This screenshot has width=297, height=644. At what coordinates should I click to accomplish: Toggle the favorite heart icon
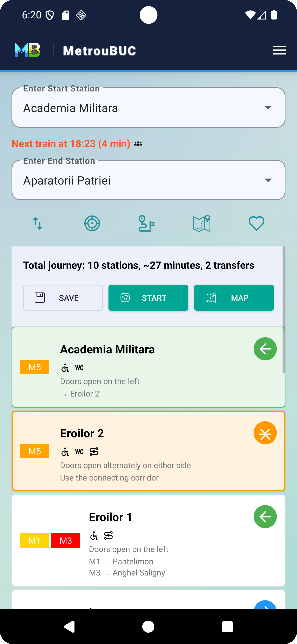click(x=256, y=223)
